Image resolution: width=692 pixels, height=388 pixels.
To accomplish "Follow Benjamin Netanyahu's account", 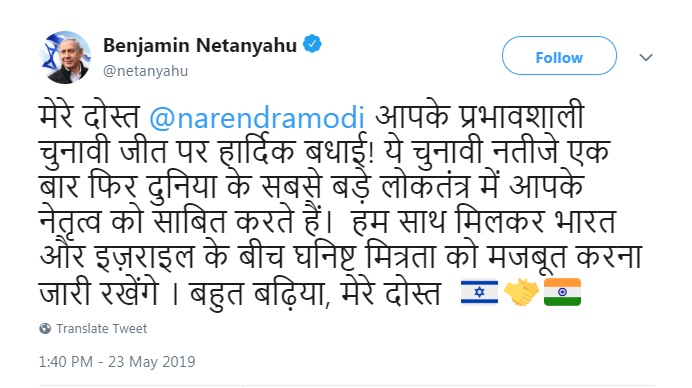I will 559,56.
